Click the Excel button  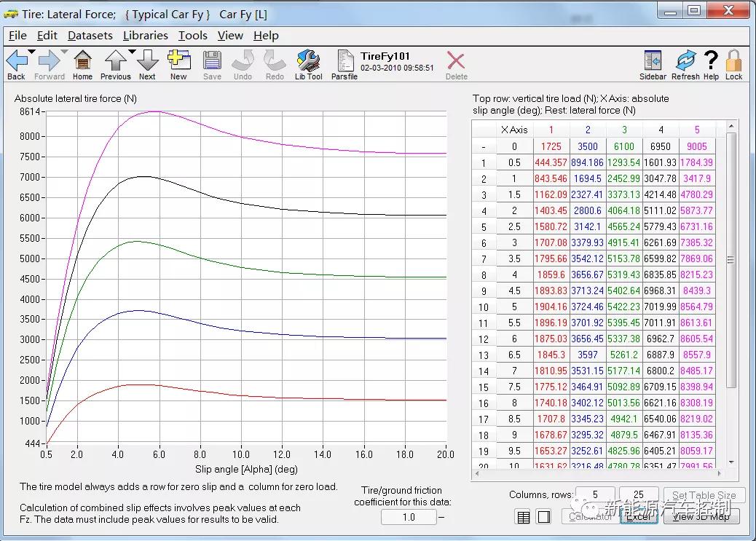[x=639, y=517]
